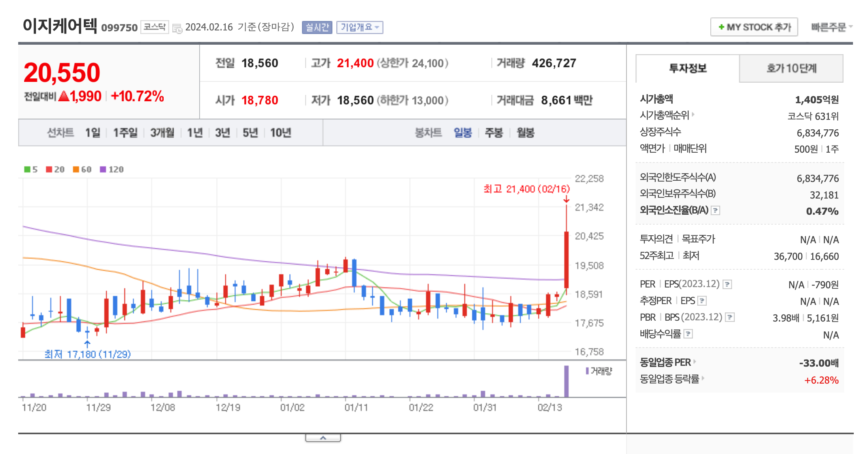868x454 pixels.
Task: Click arrow icon next to 동일업종 PER
Action: click(695, 361)
